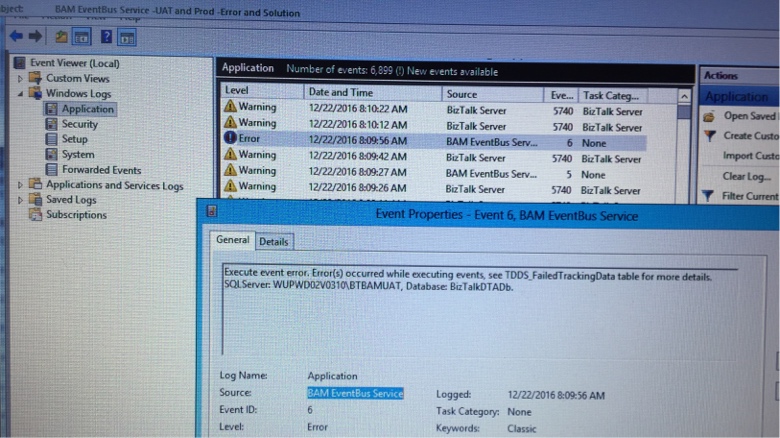Select Subscriptions in the tree
Image resolution: width=780 pixels, height=438 pixels.
coord(76,215)
